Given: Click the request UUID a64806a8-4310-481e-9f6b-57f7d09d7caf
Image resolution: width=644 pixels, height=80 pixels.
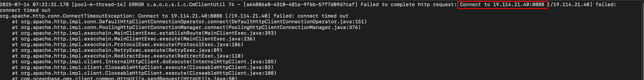Looking at the screenshot, I should [300, 4].
